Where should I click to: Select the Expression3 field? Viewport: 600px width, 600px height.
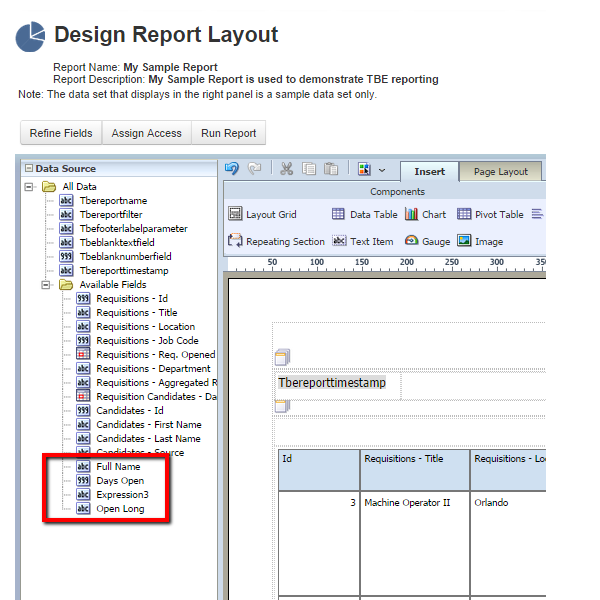point(112,494)
